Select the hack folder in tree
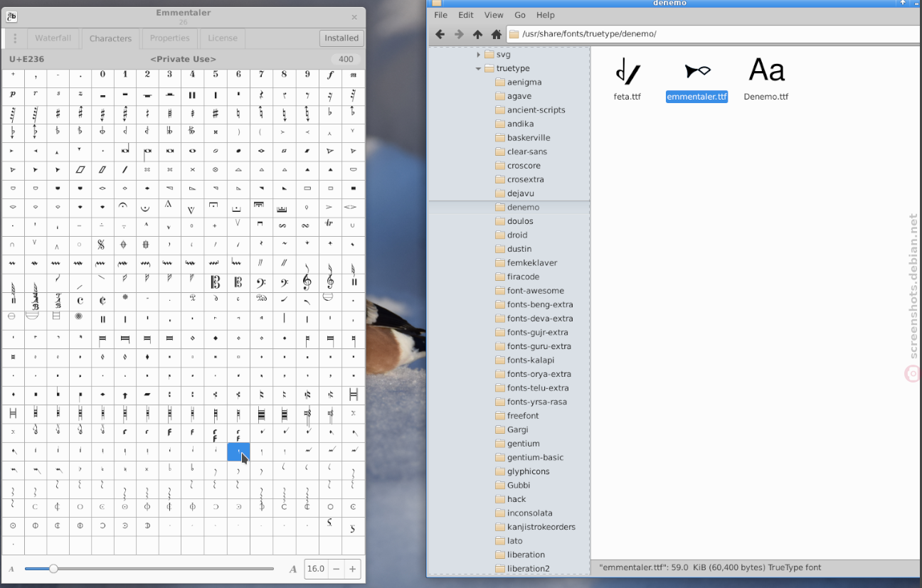Image resolution: width=922 pixels, height=588 pixels. tap(516, 499)
